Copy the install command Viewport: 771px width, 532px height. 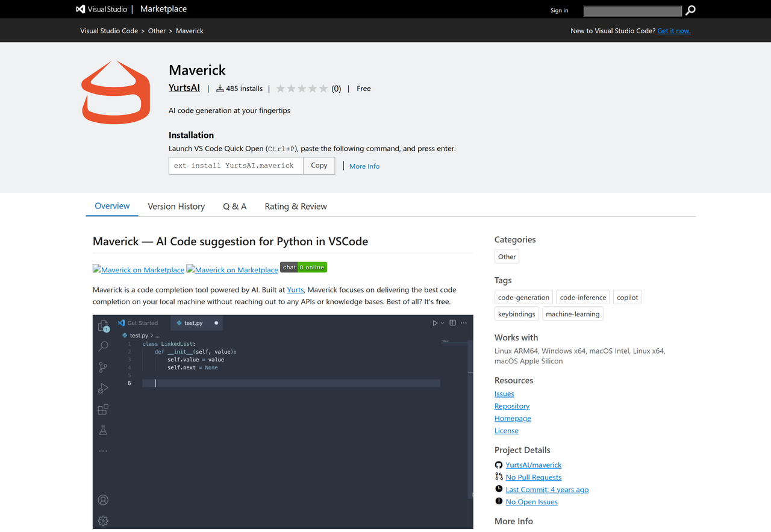[x=319, y=166]
